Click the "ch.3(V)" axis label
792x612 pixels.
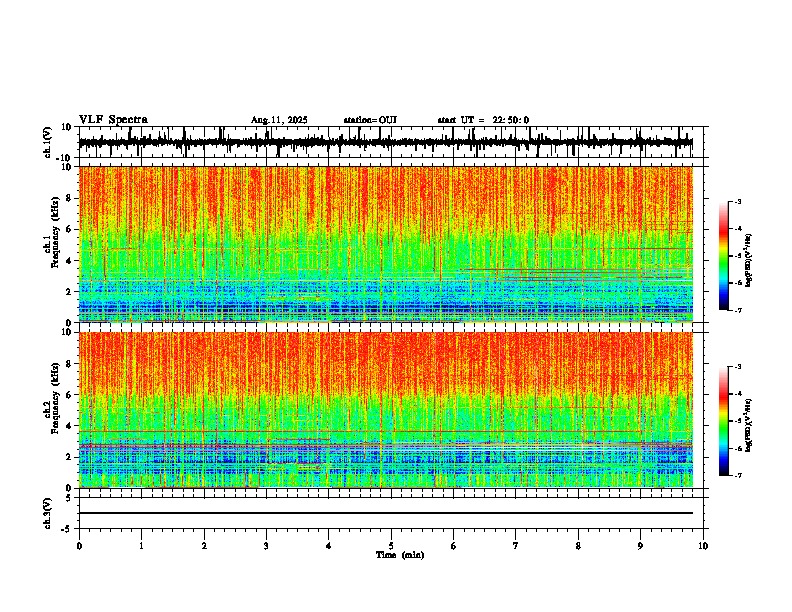tap(48, 513)
